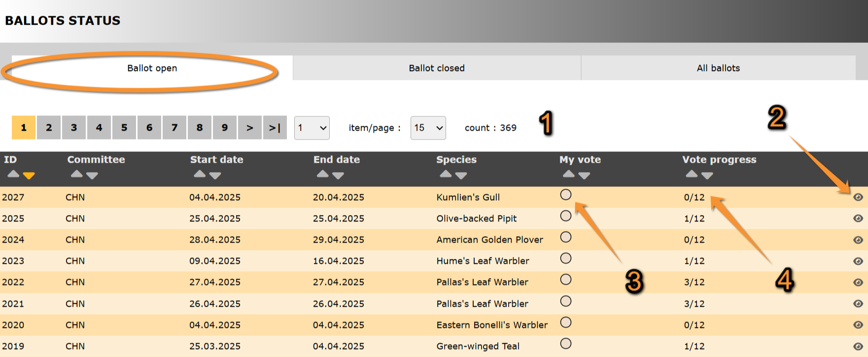Select My vote circle for Hume's Leaf Warbler
The width and height of the screenshot is (868, 357).
click(x=566, y=258)
